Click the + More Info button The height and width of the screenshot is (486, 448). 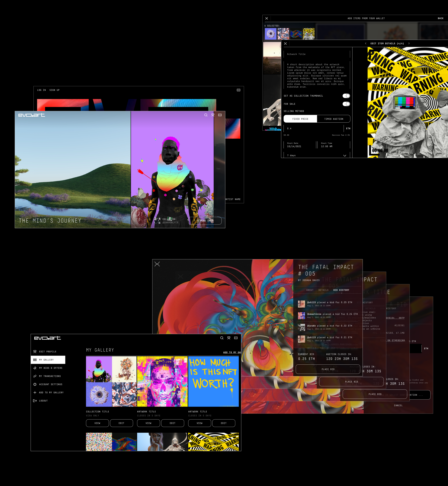[205, 221]
